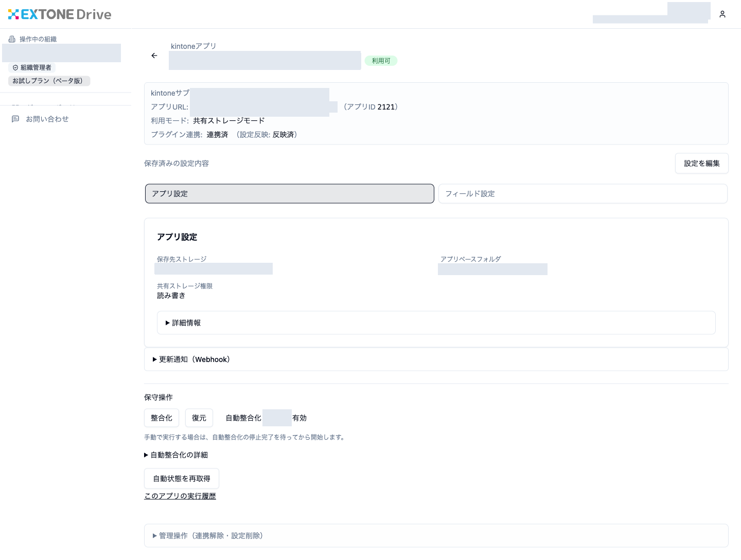Image resolution: width=741 pixels, height=560 pixels.
Task: Click the 連携済 plugin status
Action: (x=218, y=135)
